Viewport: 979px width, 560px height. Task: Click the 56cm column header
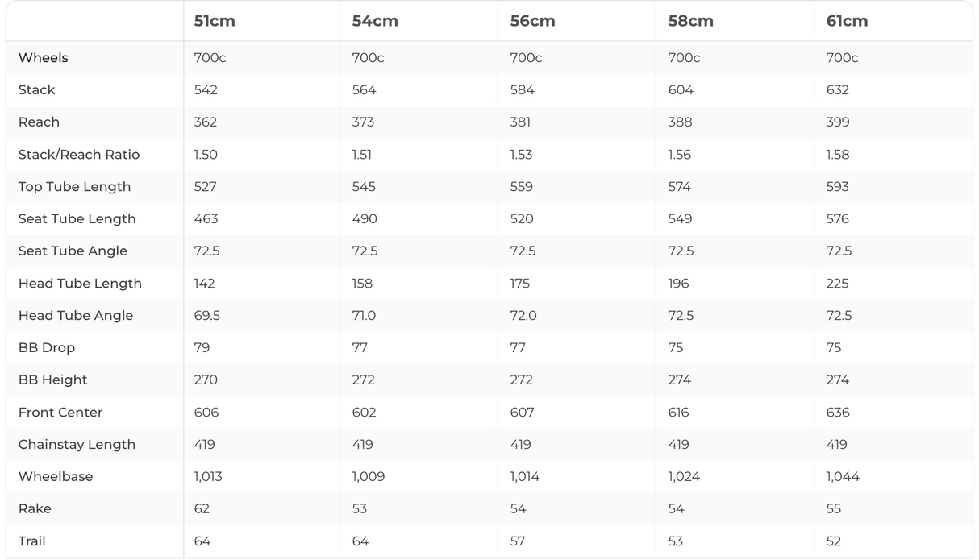[x=532, y=21]
